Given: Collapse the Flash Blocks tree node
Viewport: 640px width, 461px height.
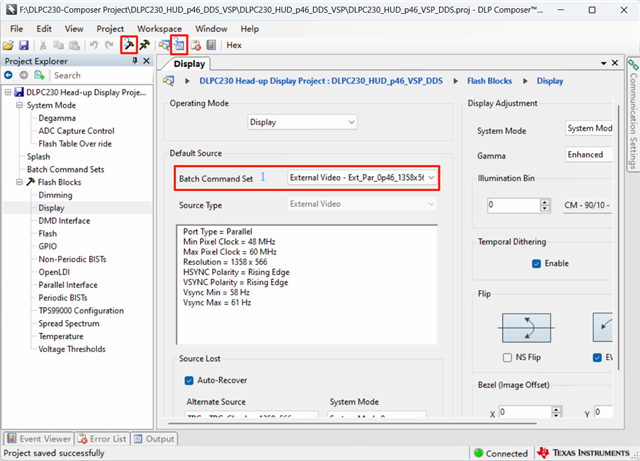Looking at the screenshot, I should point(19,182).
